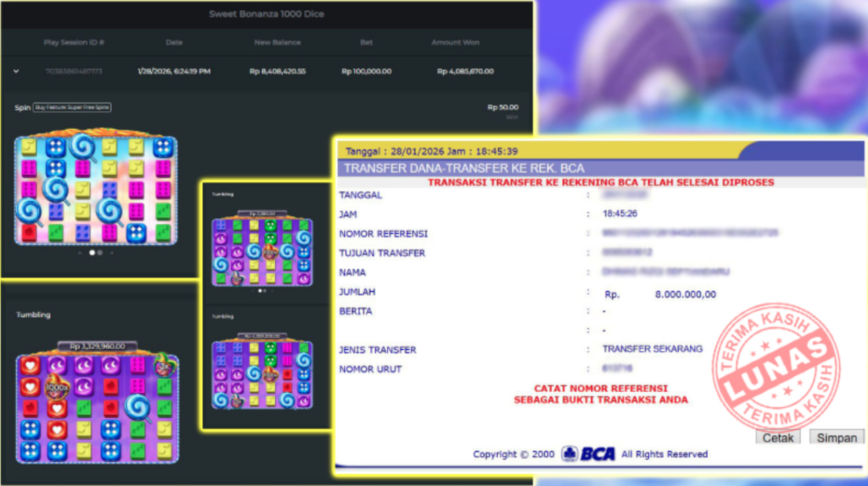
Task: Click the Rp 3,329,960.00 win banner
Action: [x=96, y=346]
